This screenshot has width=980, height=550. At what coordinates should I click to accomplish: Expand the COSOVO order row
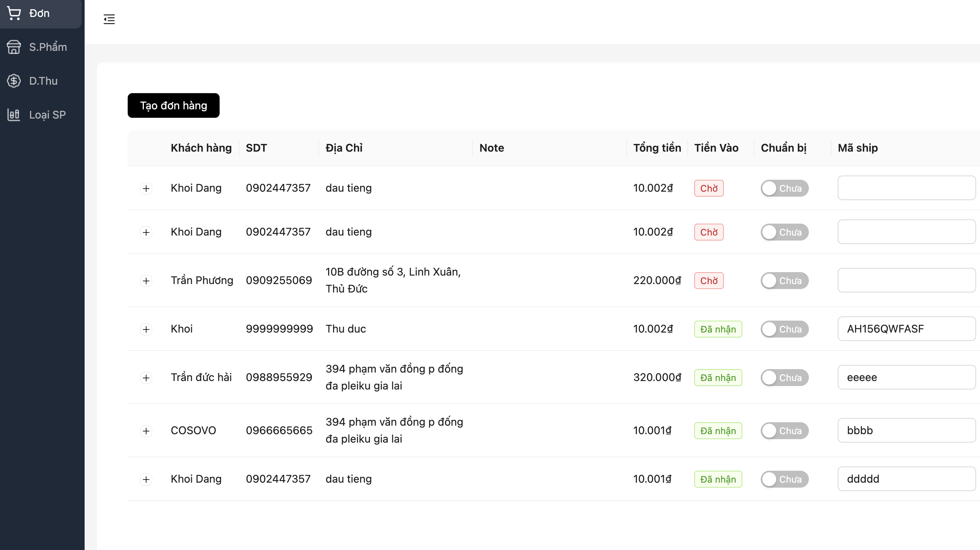click(x=146, y=431)
